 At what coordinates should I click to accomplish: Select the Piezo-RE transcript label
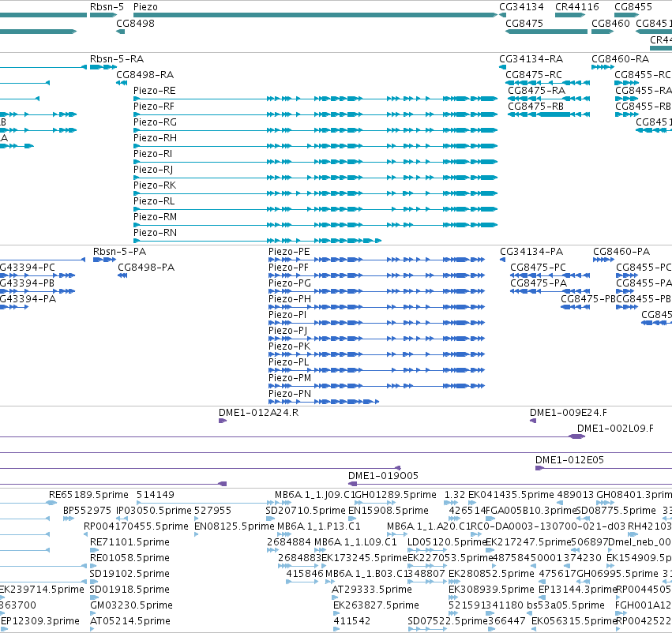pos(154,91)
